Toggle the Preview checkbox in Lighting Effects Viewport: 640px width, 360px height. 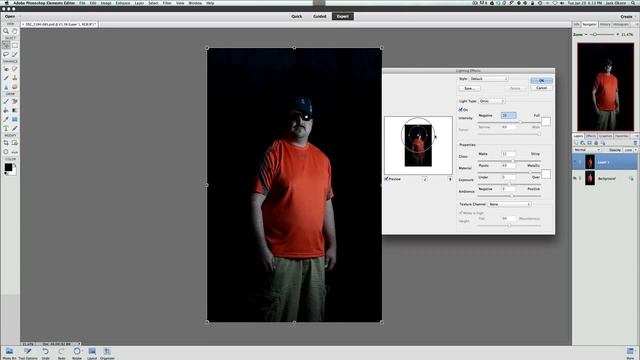point(386,179)
